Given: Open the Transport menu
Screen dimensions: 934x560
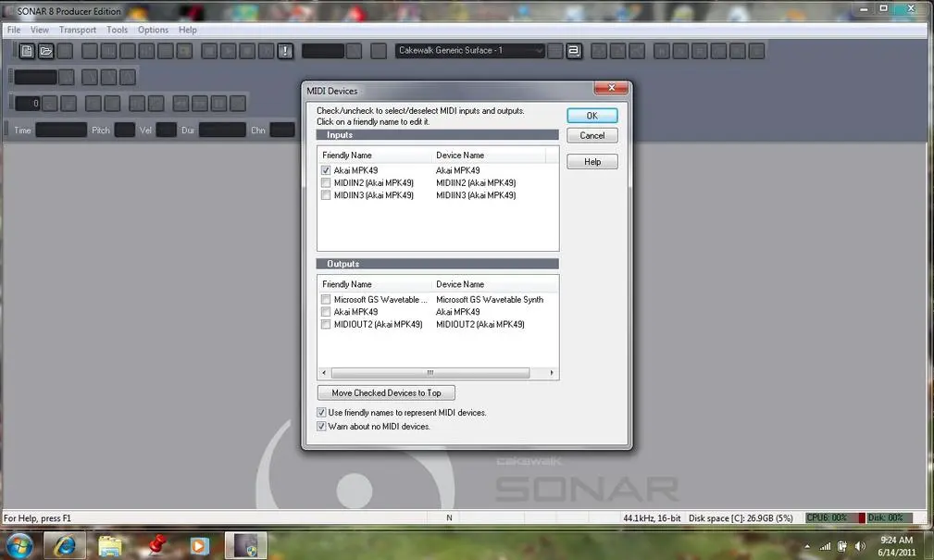Looking at the screenshot, I should point(78,30).
